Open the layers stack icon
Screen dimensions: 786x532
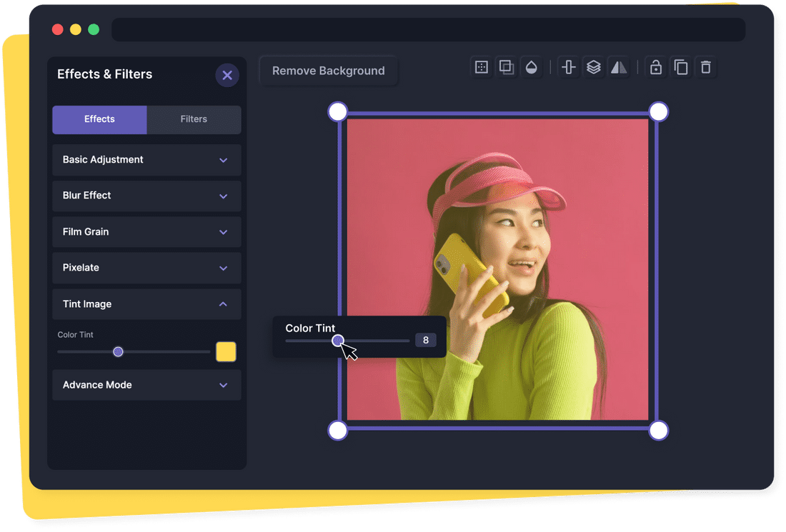[593, 67]
